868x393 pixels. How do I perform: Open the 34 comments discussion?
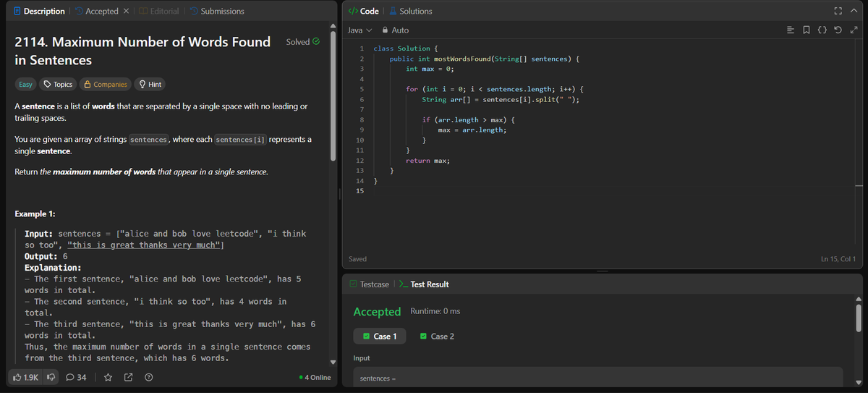(x=76, y=377)
